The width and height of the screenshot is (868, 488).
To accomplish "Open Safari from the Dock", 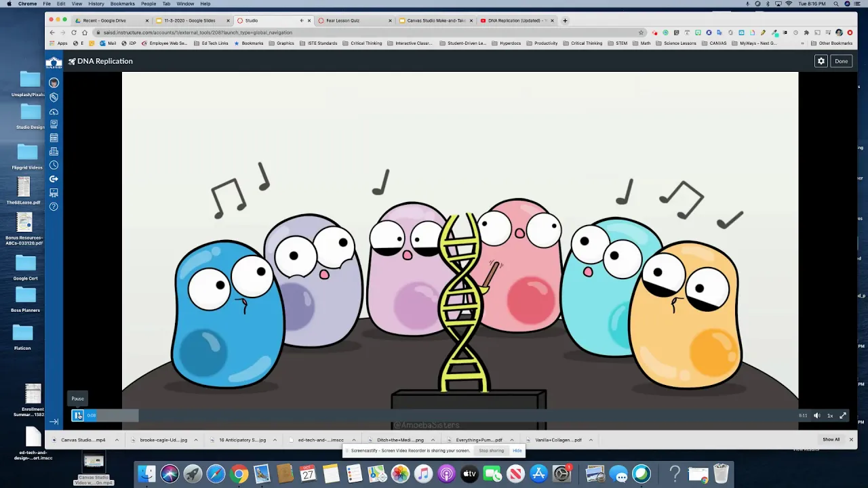I will pyautogui.click(x=216, y=473).
